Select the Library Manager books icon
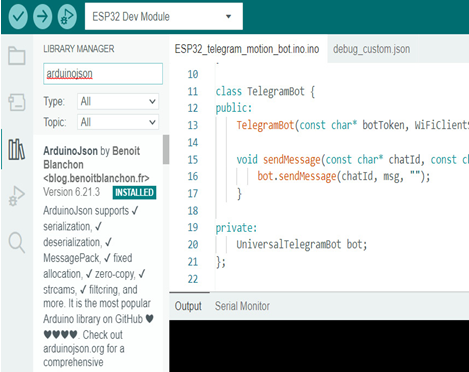Screen dimensions: 469x372 pos(17,149)
